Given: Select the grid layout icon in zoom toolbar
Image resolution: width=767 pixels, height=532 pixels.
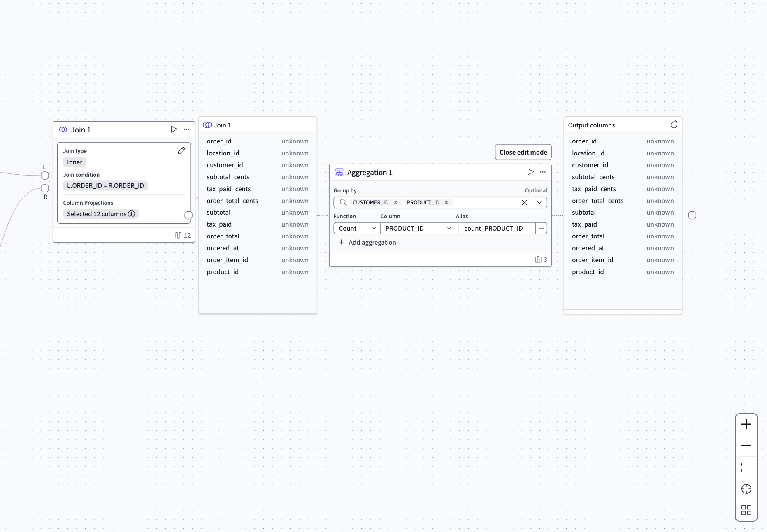Looking at the screenshot, I should (746, 510).
